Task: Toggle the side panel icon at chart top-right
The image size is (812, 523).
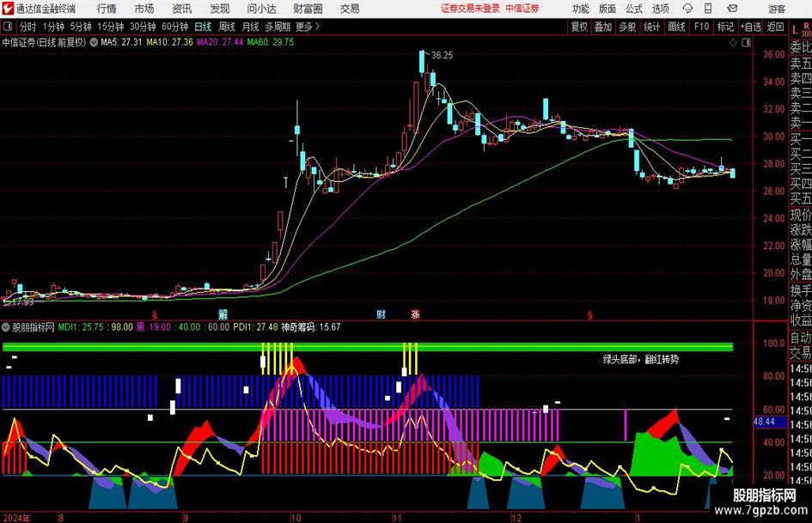Action: [x=746, y=43]
